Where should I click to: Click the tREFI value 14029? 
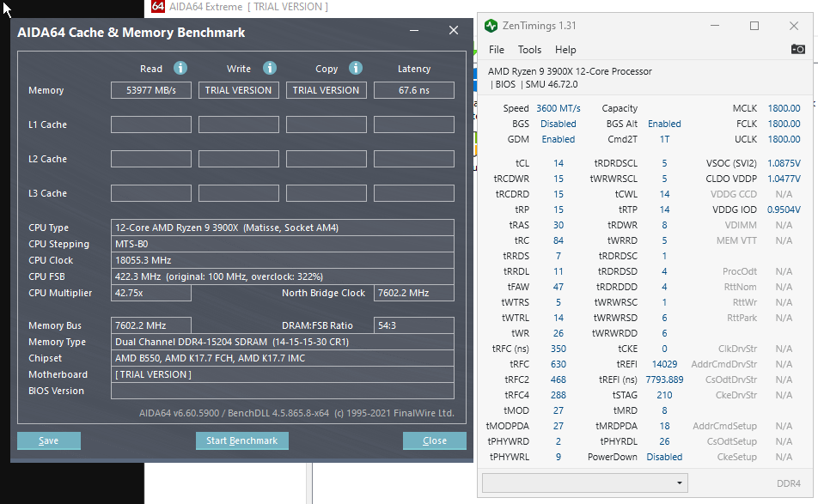(664, 364)
